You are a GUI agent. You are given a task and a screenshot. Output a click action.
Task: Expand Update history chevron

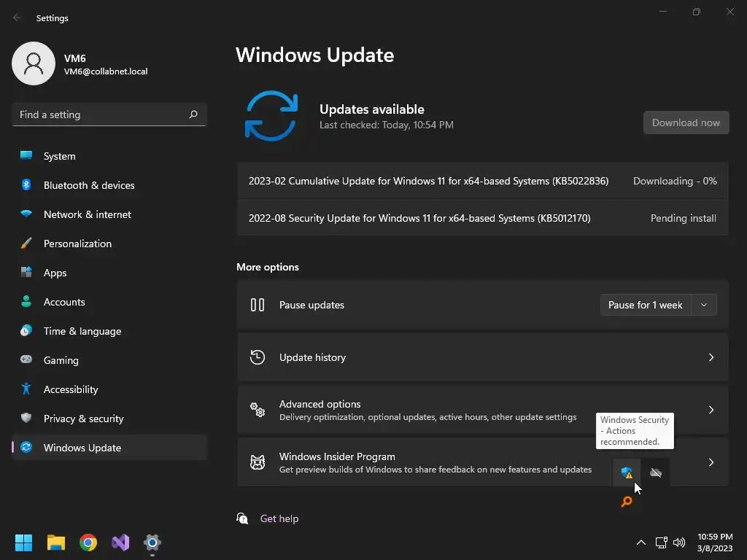coord(711,357)
